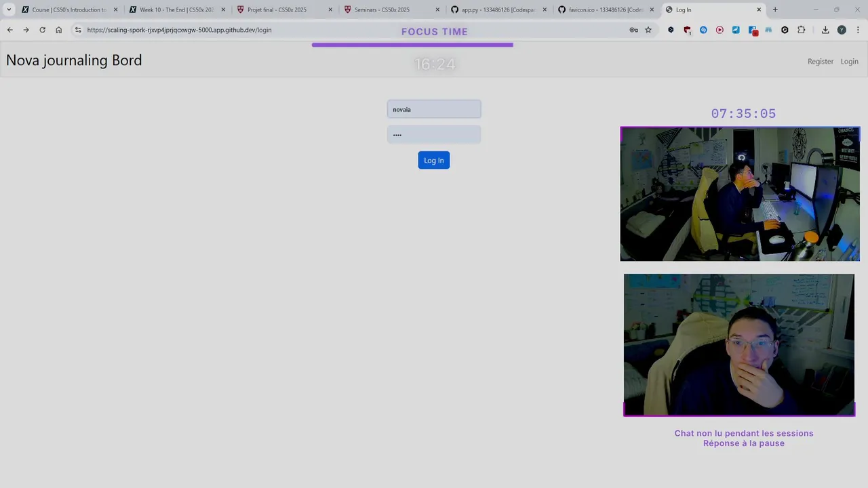
Task: Click the 16:24 countdown timer
Action: (x=435, y=64)
